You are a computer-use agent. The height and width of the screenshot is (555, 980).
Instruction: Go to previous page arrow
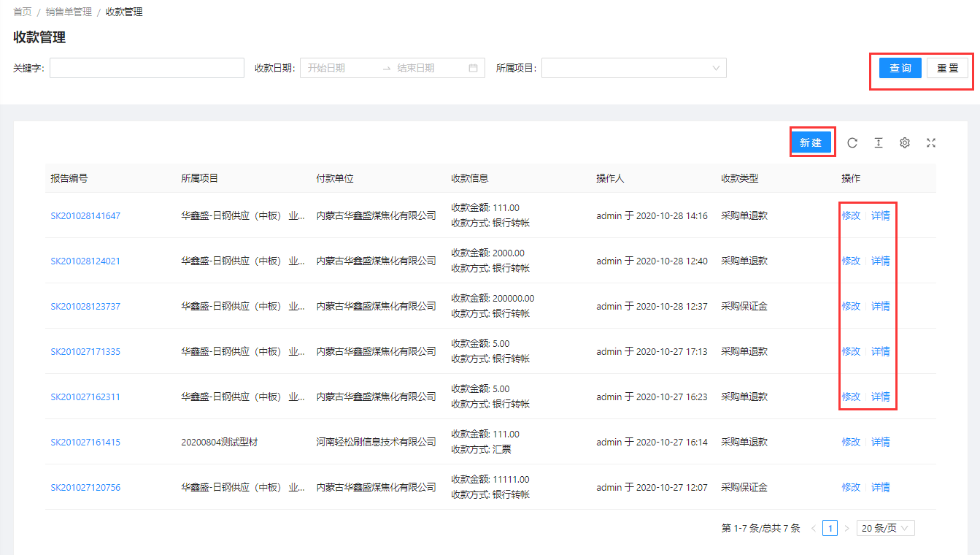pyautogui.click(x=814, y=528)
